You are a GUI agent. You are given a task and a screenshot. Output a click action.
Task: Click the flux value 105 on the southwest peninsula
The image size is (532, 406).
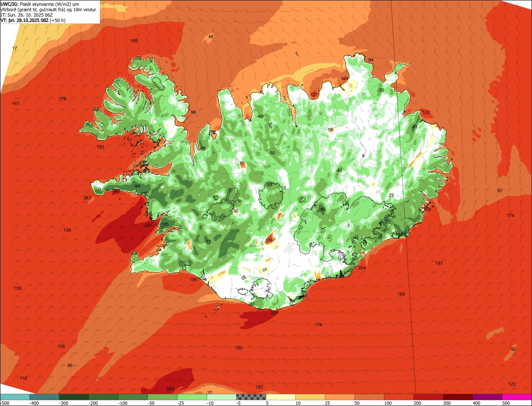[x=165, y=224]
